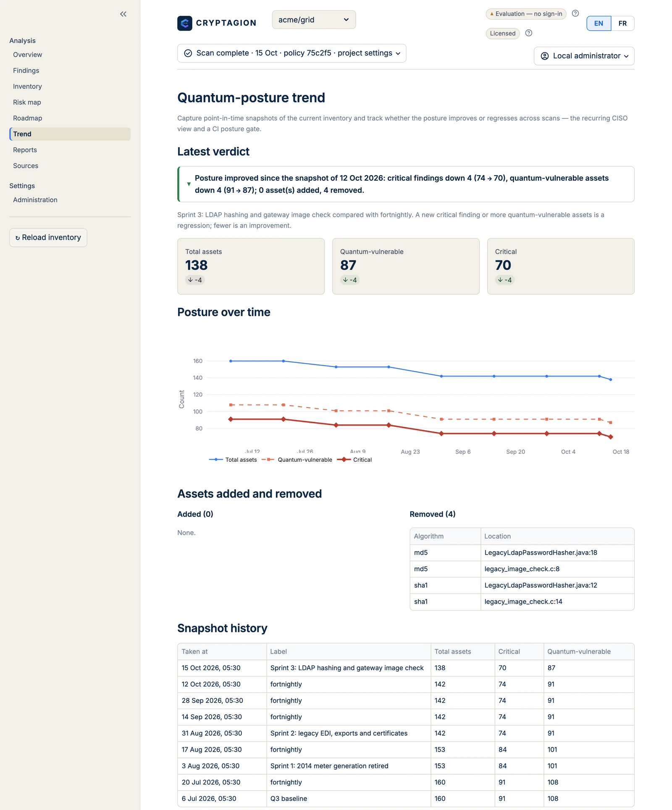Switch language to EN
Image resolution: width=672 pixels, height=810 pixels.
click(598, 24)
